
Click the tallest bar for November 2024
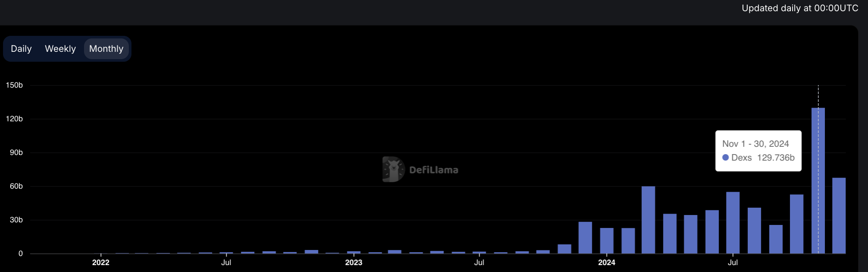[818, 181]
